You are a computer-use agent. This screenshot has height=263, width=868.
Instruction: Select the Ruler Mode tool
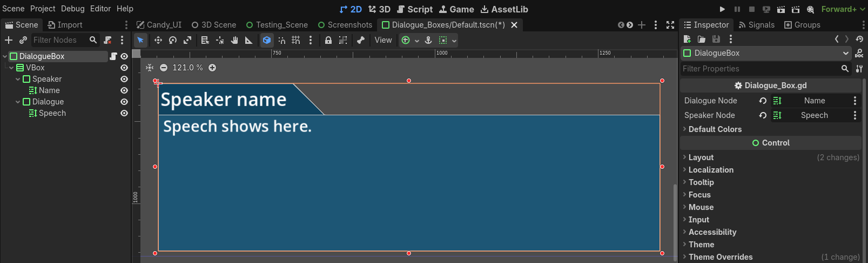(249, 40)
